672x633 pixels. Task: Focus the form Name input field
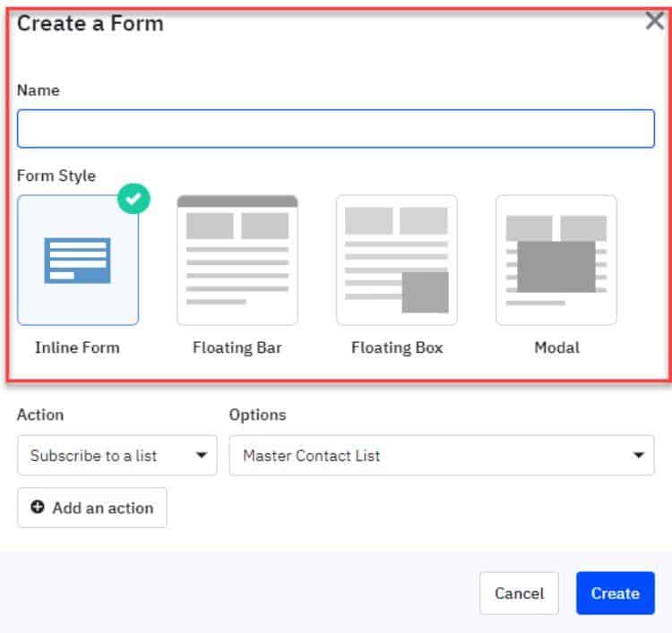click(x=336, y=129)
